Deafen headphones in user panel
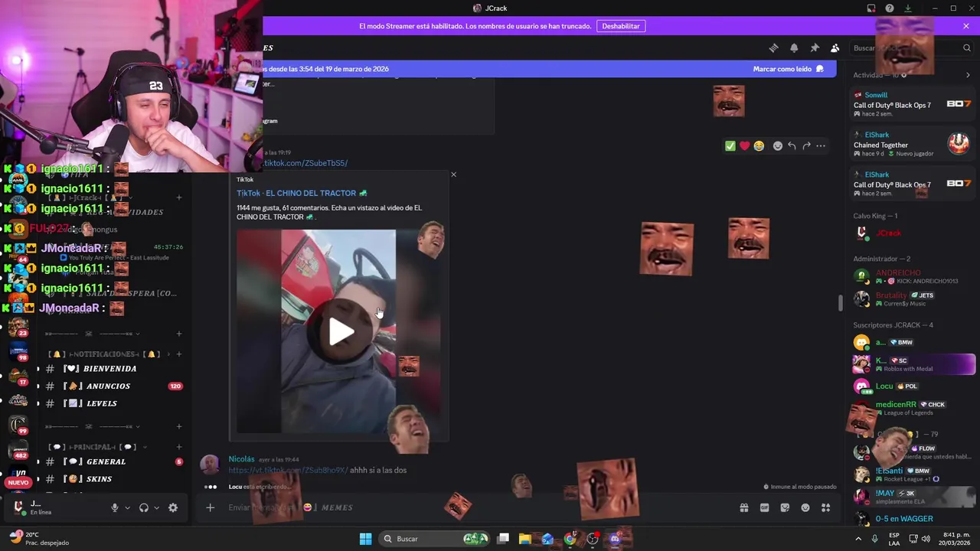 [143, 507]
